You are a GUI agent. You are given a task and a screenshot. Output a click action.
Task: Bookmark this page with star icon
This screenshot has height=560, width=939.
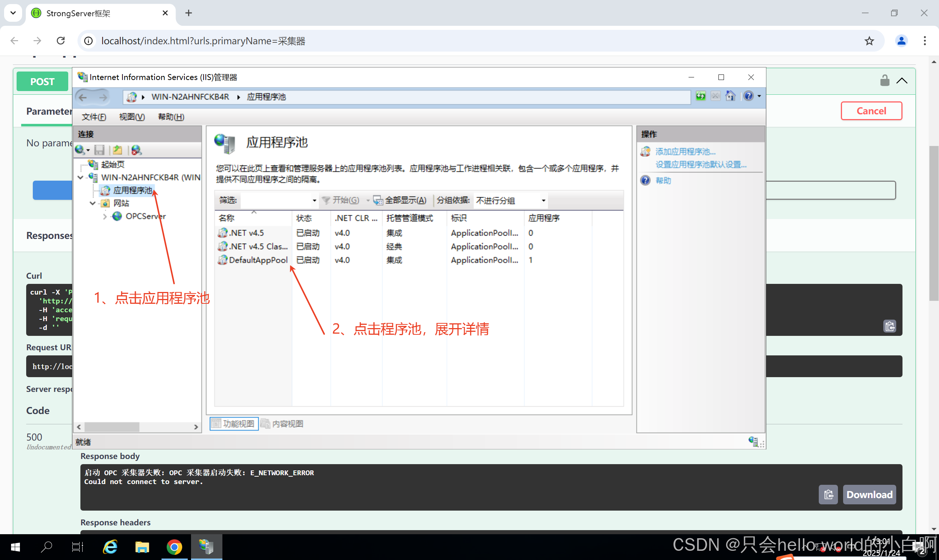869,41
